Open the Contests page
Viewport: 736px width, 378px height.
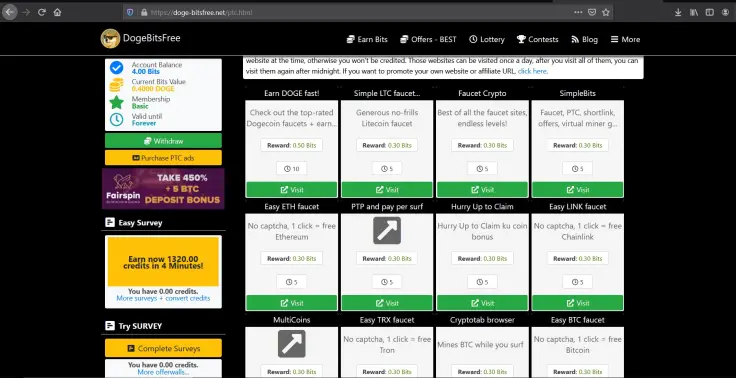point(537,39)
